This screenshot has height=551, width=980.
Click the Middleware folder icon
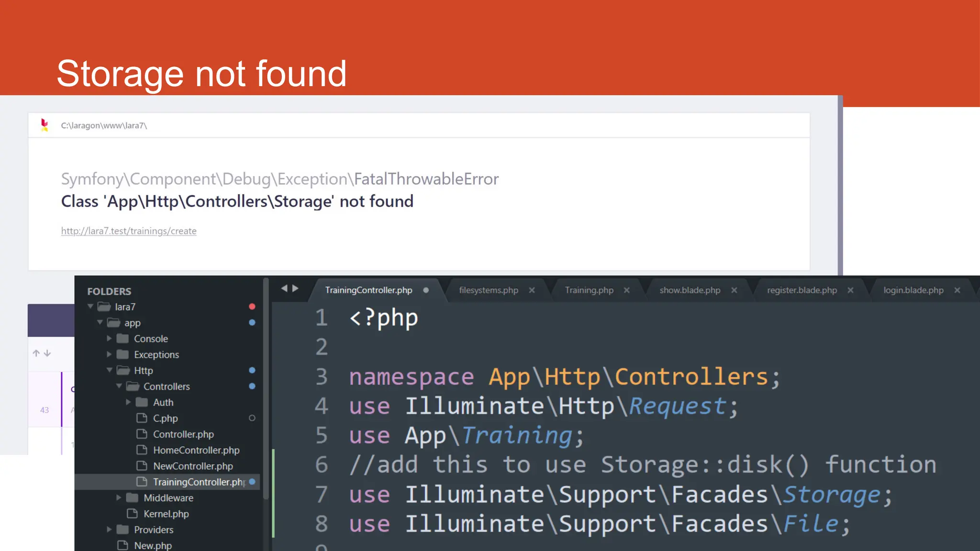[133, 498]
